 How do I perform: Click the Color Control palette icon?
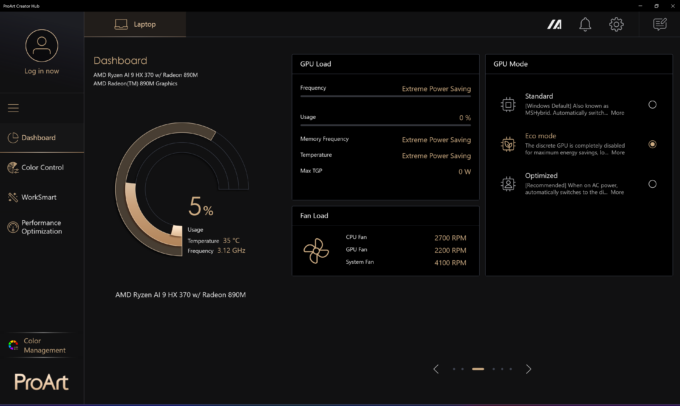coord(13,167)
